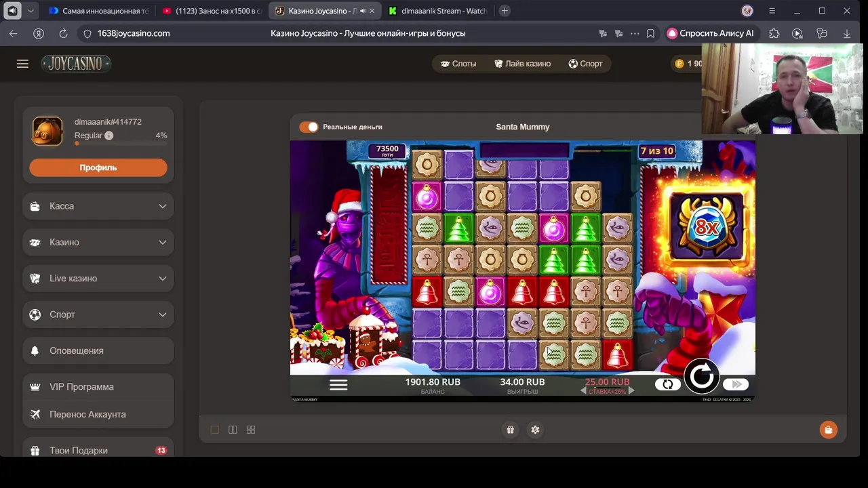Open the browser extensions puzzle icon
The height and width of the screenshot is (488, 868).
[774, 33]
